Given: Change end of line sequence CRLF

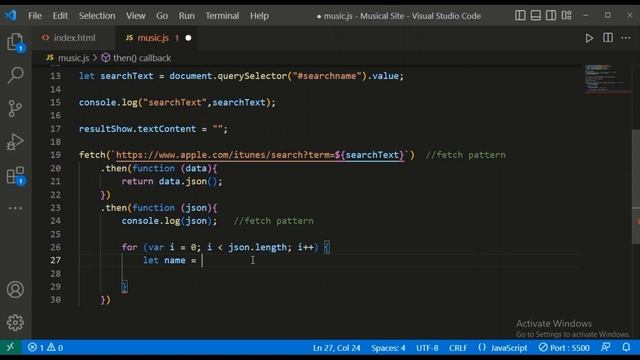Looking at the screenshot, I should pos(458,348).
